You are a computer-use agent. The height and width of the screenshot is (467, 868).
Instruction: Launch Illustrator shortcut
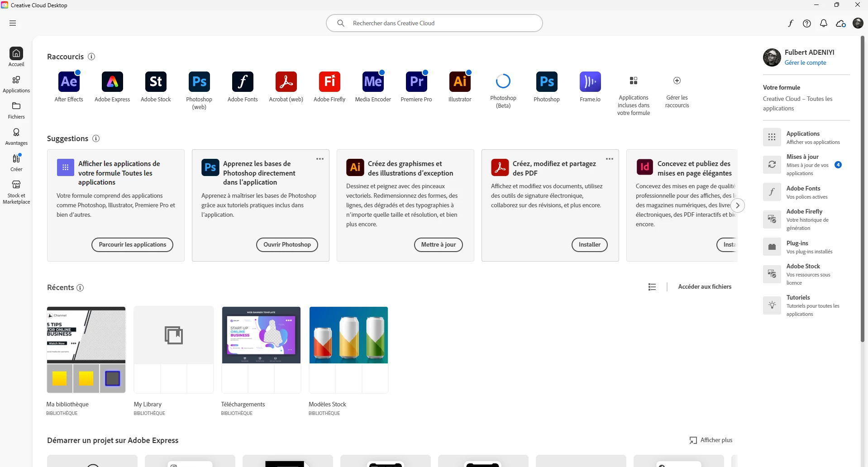[460, 81]
